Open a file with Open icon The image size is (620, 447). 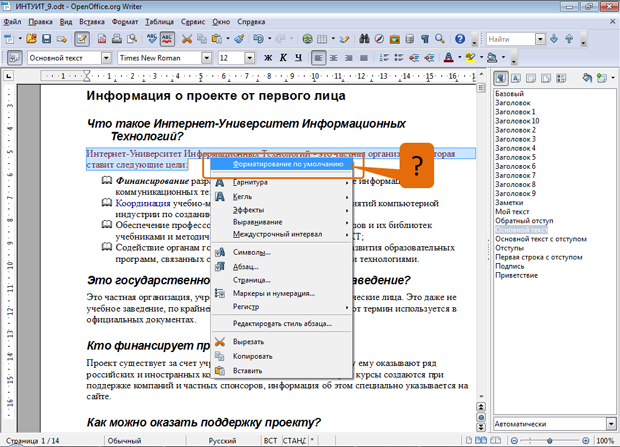click(31, 39)
